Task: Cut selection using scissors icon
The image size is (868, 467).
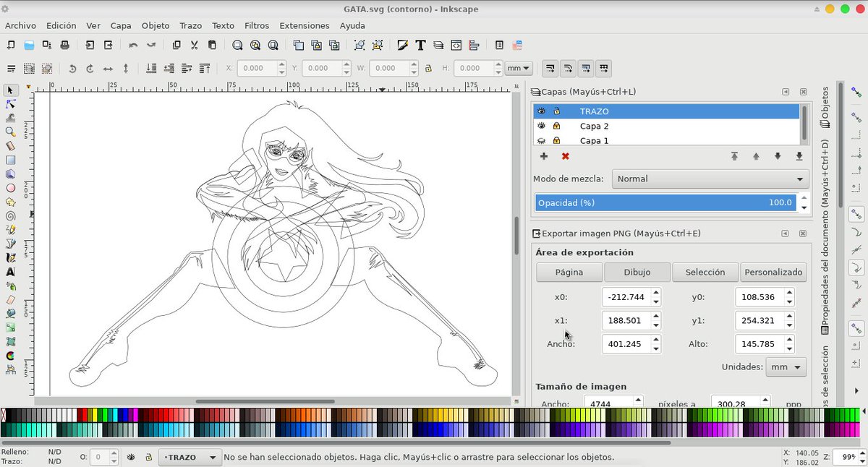Action: tap(194, 45)
